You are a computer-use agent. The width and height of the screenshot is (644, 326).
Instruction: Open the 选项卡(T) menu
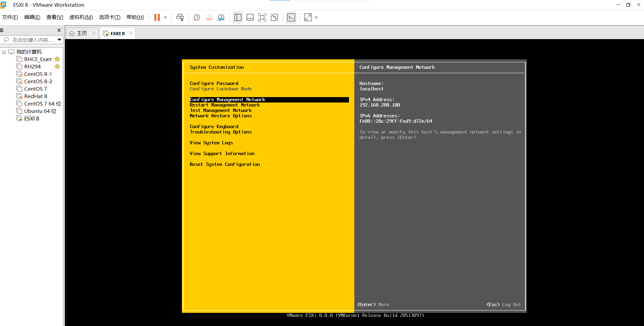(x=109, y=17)
